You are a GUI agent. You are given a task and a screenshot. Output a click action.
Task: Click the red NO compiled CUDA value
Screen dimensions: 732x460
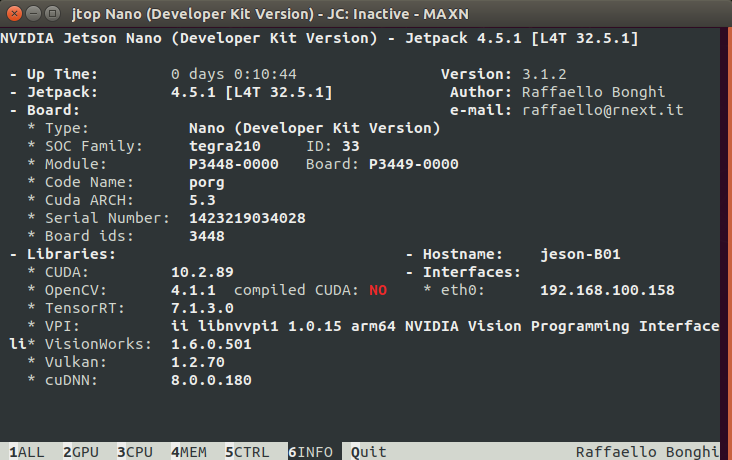[378, 290]
